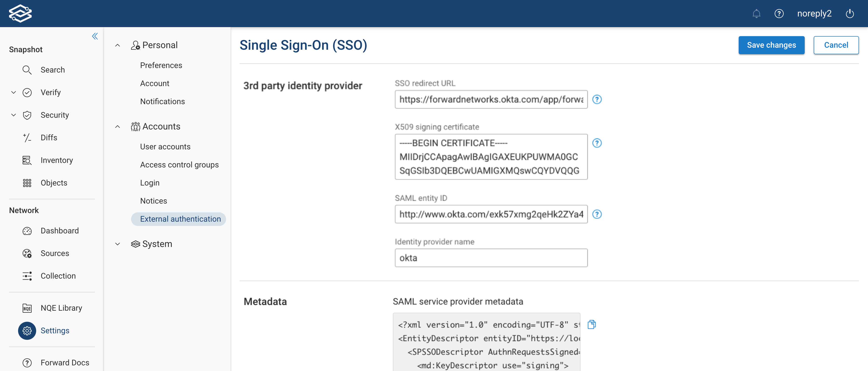
Task: Open the Sources page
Action: (55, 253)
